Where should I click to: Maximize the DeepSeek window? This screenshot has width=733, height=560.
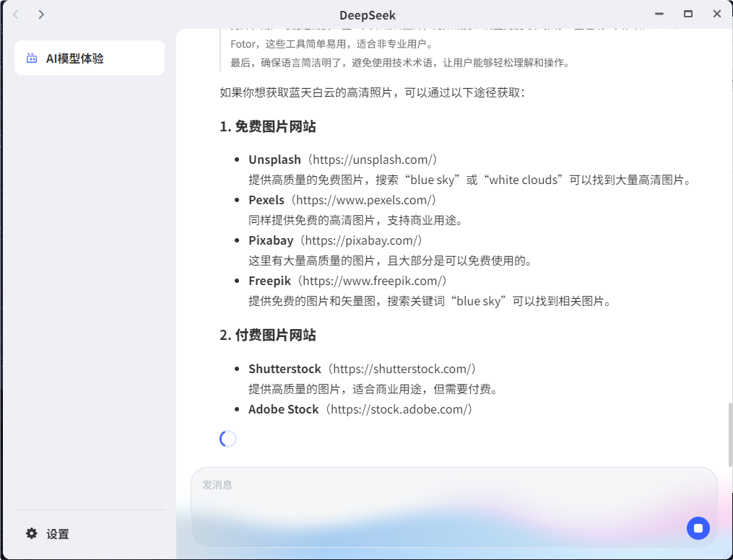click(x=688, y=14)
